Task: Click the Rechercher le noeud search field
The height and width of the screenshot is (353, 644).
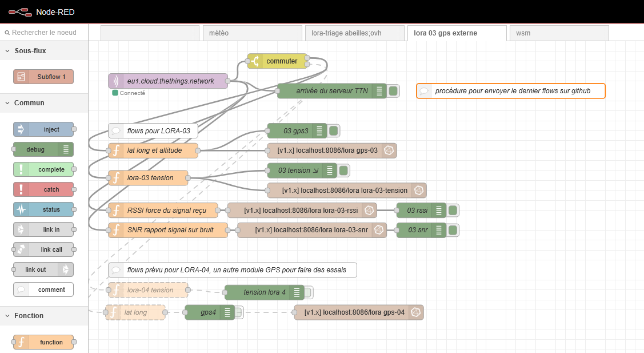Action: pyautogui.click(x=46, y=33)
